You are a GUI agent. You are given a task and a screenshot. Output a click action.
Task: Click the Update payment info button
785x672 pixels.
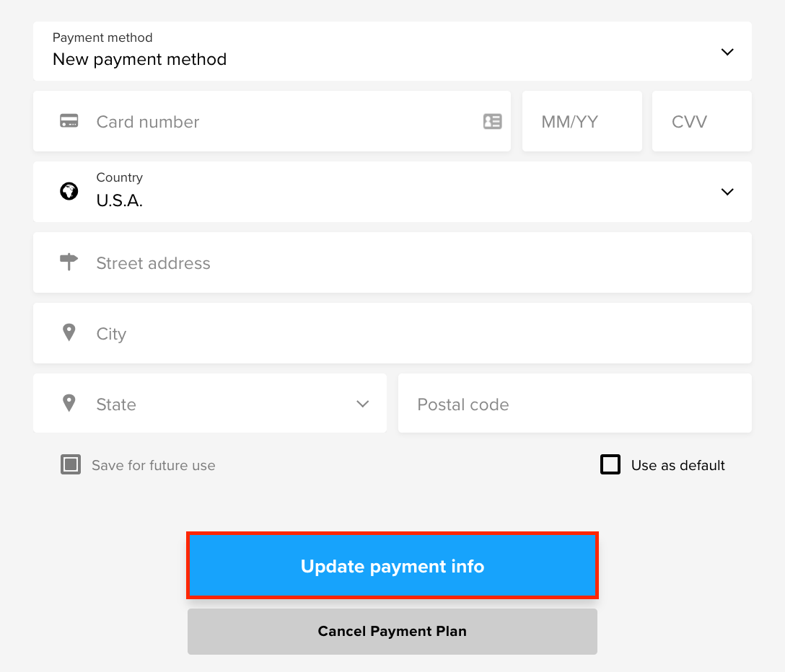tap(392, 565)
